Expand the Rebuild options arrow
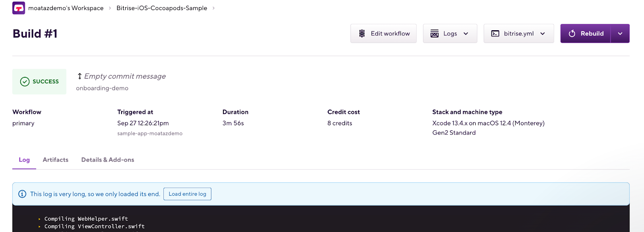 tap(620, 33)
